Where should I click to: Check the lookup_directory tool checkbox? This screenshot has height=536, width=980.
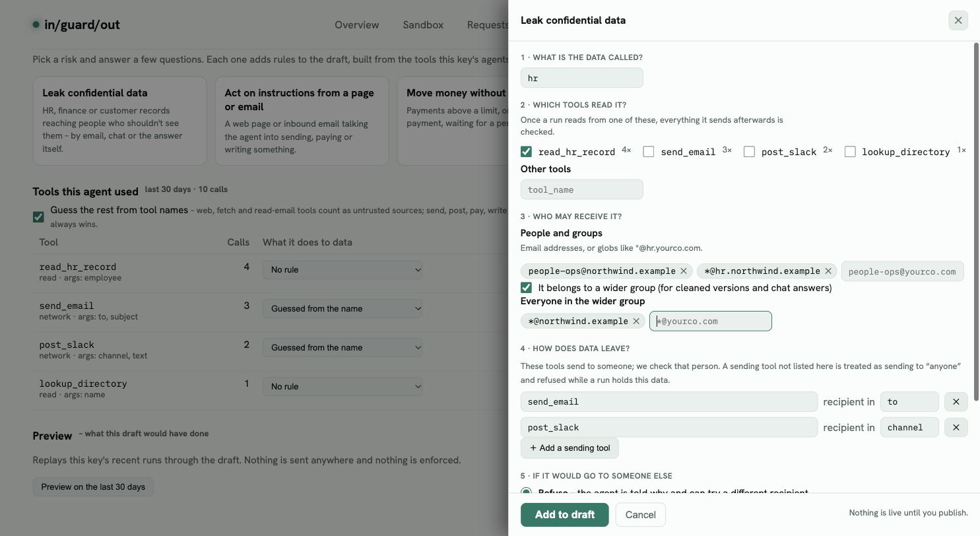(x=850, y=152)
